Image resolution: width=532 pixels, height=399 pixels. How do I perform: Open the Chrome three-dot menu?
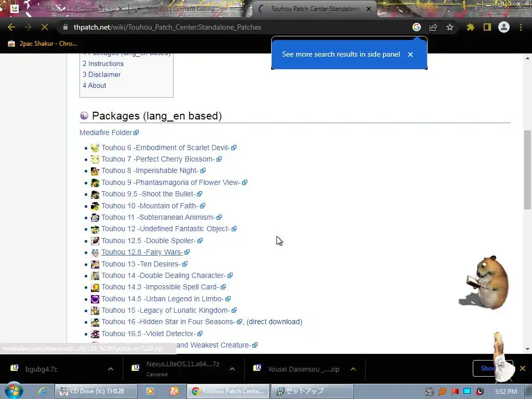point(521,27)
